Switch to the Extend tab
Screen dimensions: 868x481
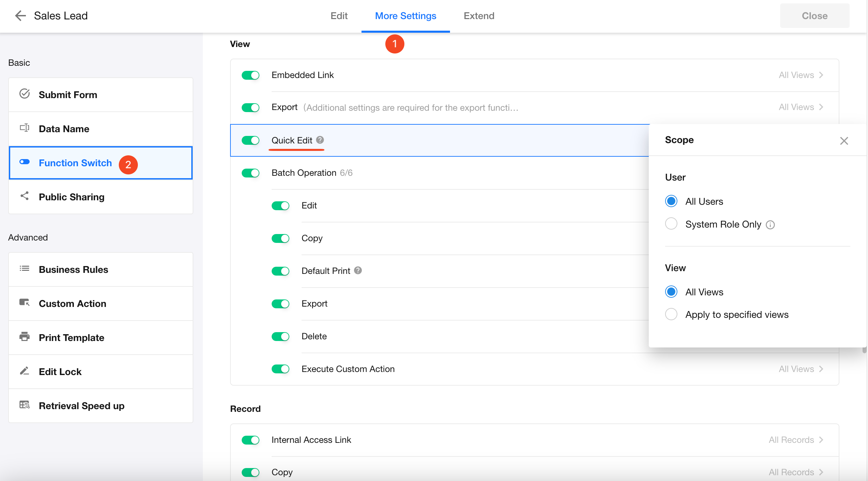pos(479,16)
